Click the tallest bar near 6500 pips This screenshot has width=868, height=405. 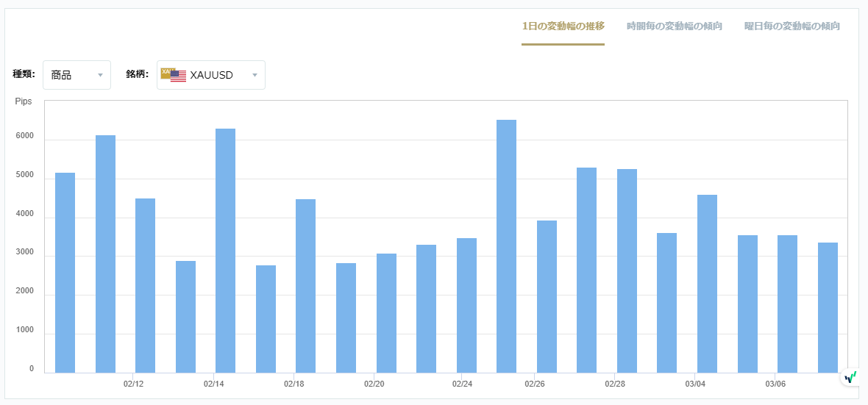click(507, 246)
